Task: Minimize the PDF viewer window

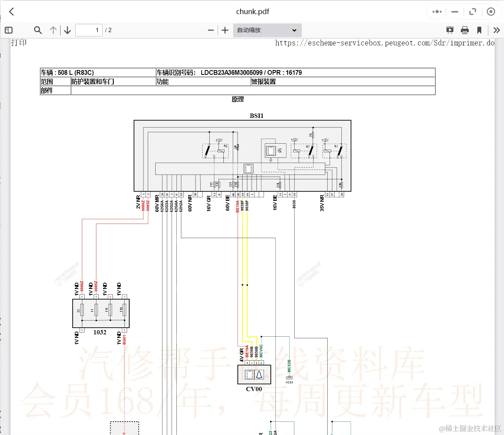Action: 454,11
